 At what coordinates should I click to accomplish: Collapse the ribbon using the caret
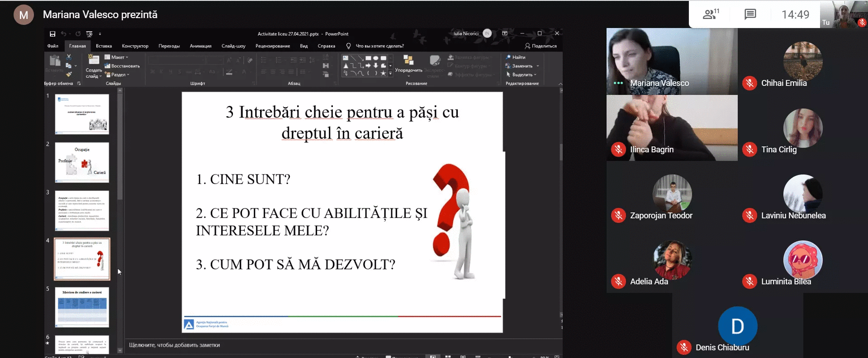[x=560, y=84]
